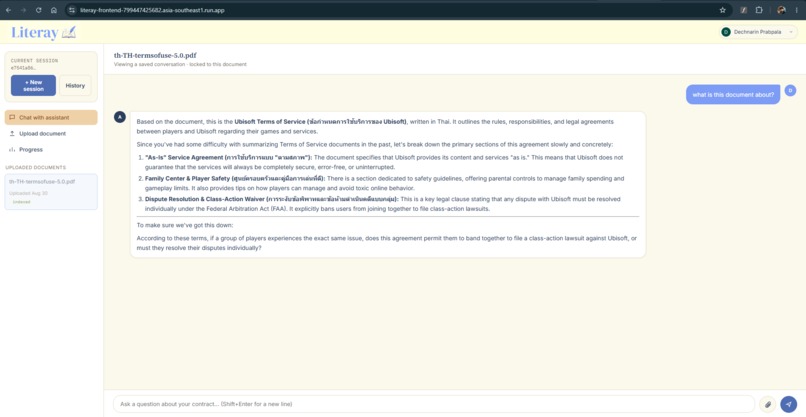Open th-TH-termsofuse-5.0.pdf in uploaded documents
The height and width of the screenshot is (417, 806).
pyautogui.click(x=51, y=192)
